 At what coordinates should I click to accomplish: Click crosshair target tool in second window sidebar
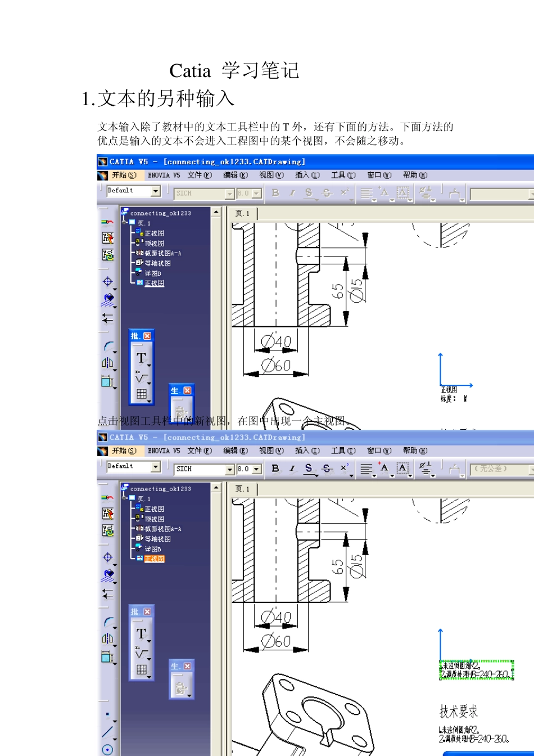click(x=107, y=557)
